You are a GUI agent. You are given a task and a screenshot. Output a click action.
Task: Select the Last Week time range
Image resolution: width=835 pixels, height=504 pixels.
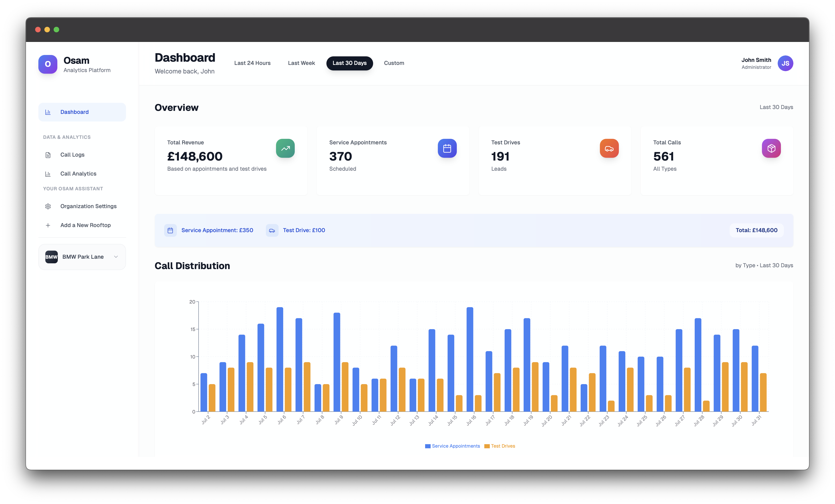[x=301, y=63]
